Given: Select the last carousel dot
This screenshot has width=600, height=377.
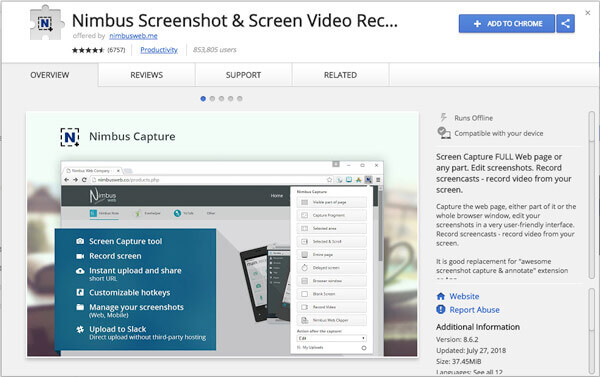Looking at the screenshot, I should click(x=240, y=99).
